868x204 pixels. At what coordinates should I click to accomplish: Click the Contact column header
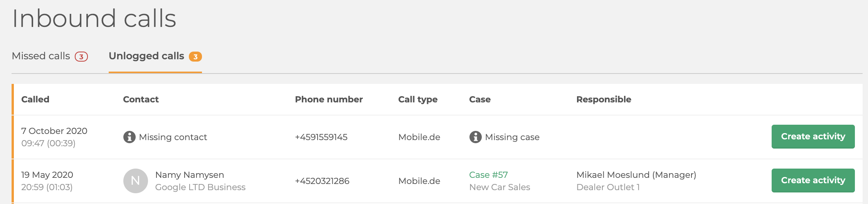click(141, 99)
